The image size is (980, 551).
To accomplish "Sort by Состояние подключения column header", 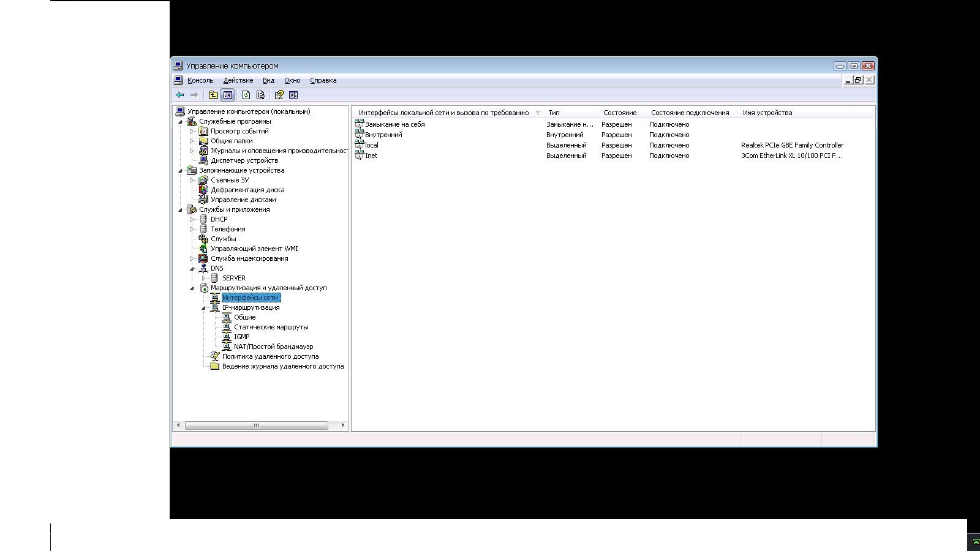I will coord(692,113).
